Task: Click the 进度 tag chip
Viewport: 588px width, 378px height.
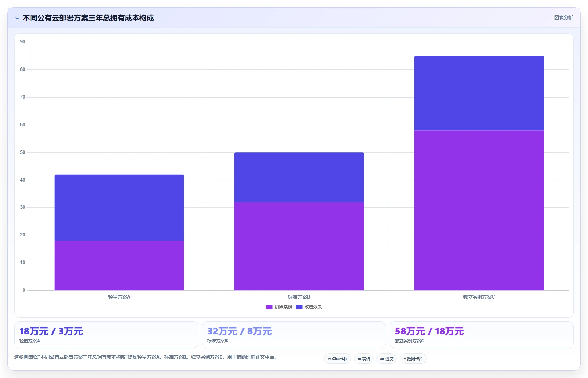Action: pyautogui.click(x=387, y=359)
